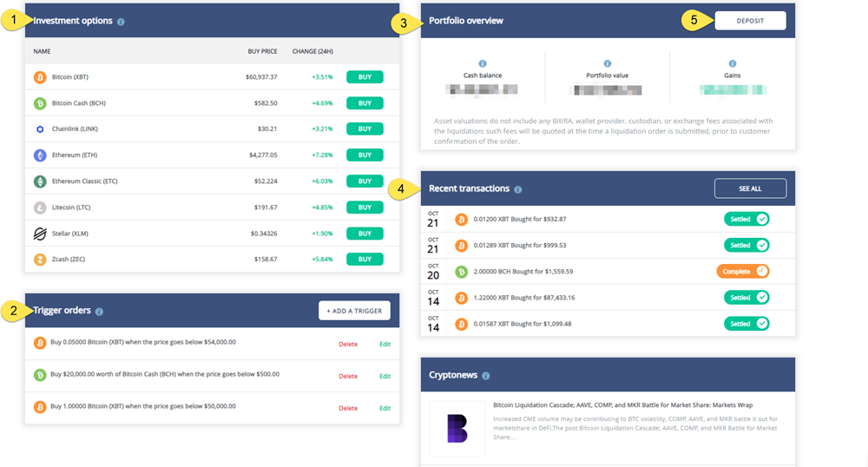Click the Ethereum (ETH) coin icon

tap(40, 155)
